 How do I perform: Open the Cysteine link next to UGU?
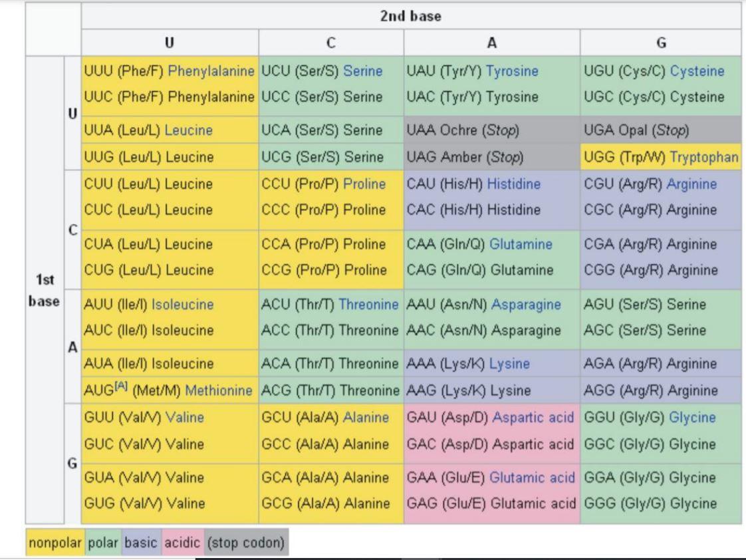pyautogui.click(x=697, y=71)
